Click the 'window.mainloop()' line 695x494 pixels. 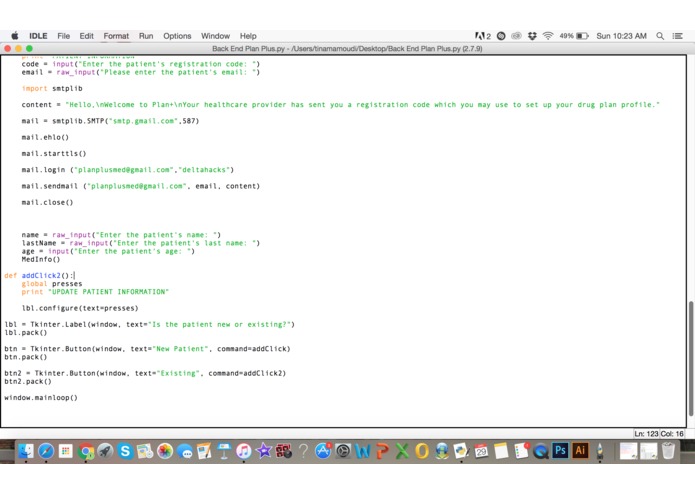(41, 398)
